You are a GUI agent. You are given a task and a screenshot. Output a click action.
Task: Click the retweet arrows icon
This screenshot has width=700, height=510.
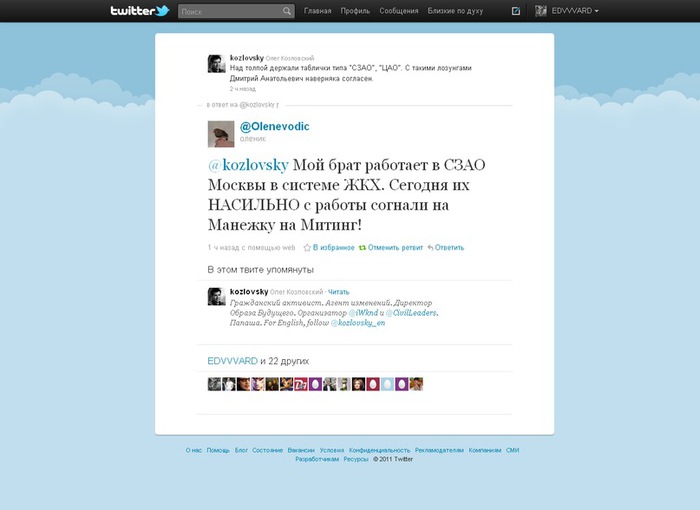pyautogui.click(x=362, y=247)
